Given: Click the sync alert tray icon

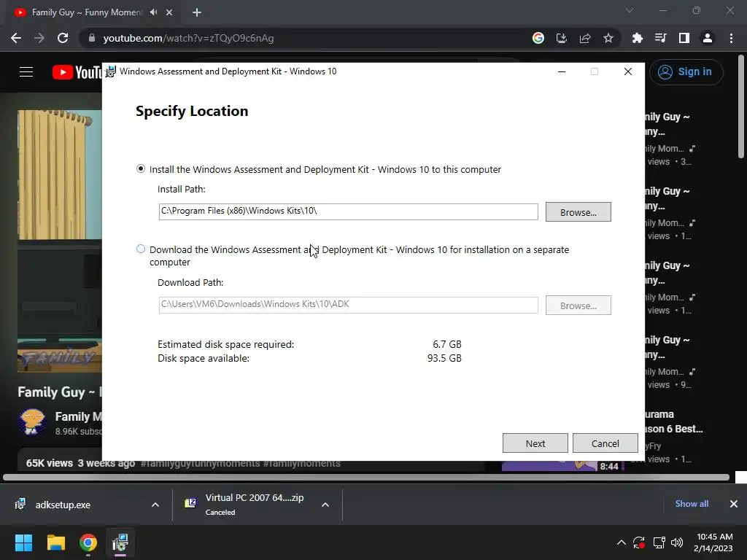Looking at the screenshot, I should [x=639, y=542].
